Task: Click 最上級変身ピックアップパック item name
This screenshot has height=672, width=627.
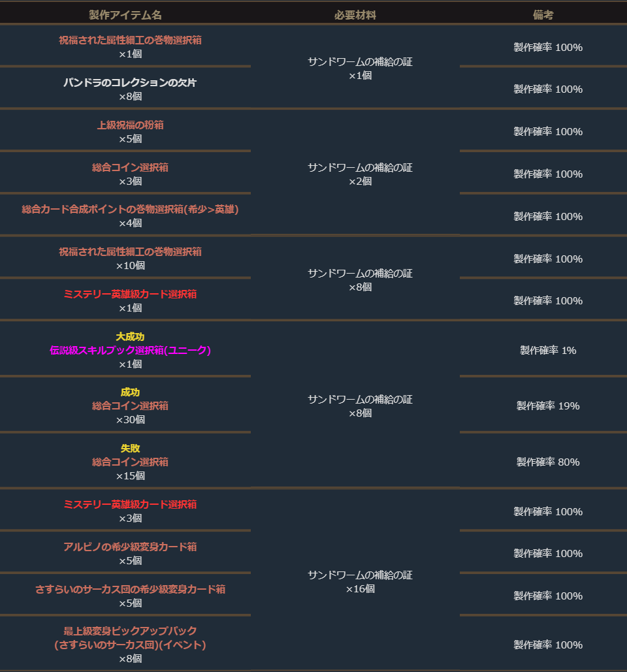Action: 130,631
